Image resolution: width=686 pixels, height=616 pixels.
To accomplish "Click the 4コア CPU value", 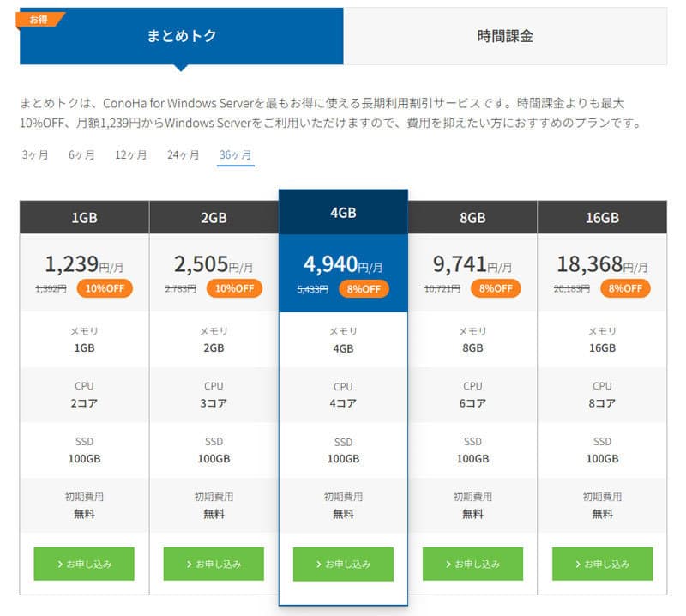I will point(343,404).
